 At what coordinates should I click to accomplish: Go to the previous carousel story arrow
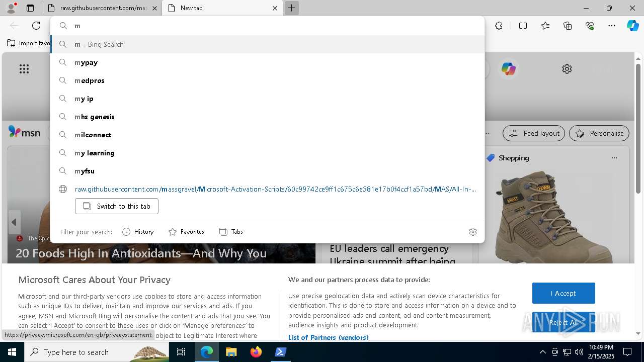coord(14,222)
